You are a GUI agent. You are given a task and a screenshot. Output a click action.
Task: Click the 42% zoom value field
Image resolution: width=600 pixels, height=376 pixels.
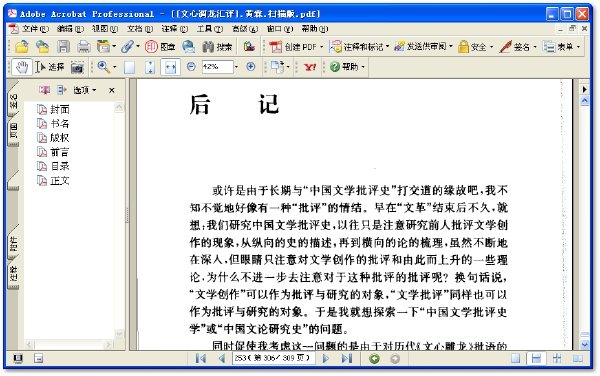(x=217, y=67)
